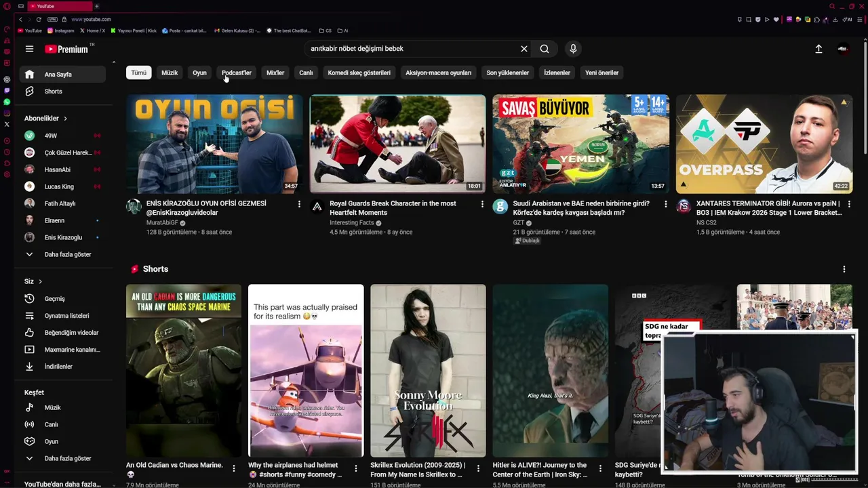Open Instagram bookmark in bookmarks bar
This screenshot has width=868, height=488.
pos(60,30)
